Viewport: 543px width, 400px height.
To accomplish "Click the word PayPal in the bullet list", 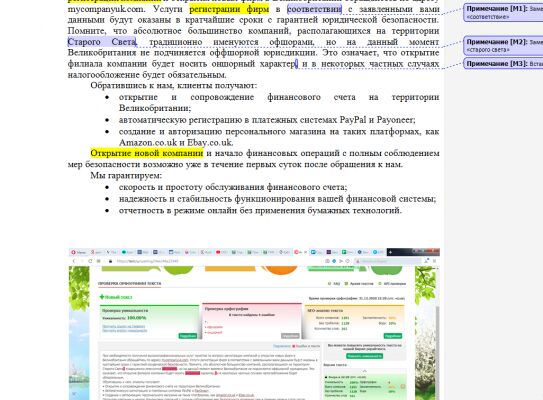I will (x=353, y=120).
